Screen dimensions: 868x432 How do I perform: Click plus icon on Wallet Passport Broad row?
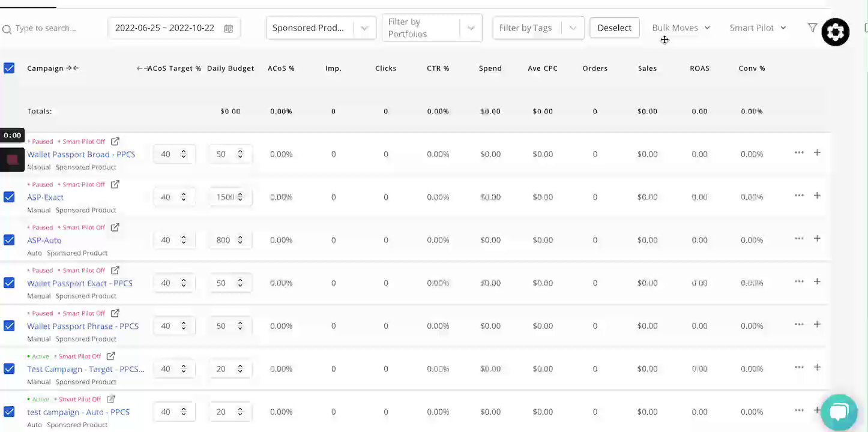pyautogui.click(x=817, y=152)
